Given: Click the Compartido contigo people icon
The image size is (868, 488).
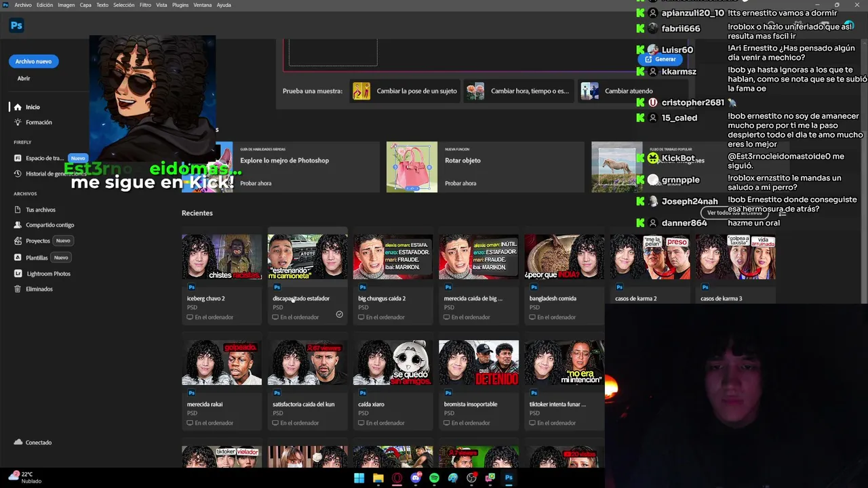Looking at the screenshot, I should point(18,225).
